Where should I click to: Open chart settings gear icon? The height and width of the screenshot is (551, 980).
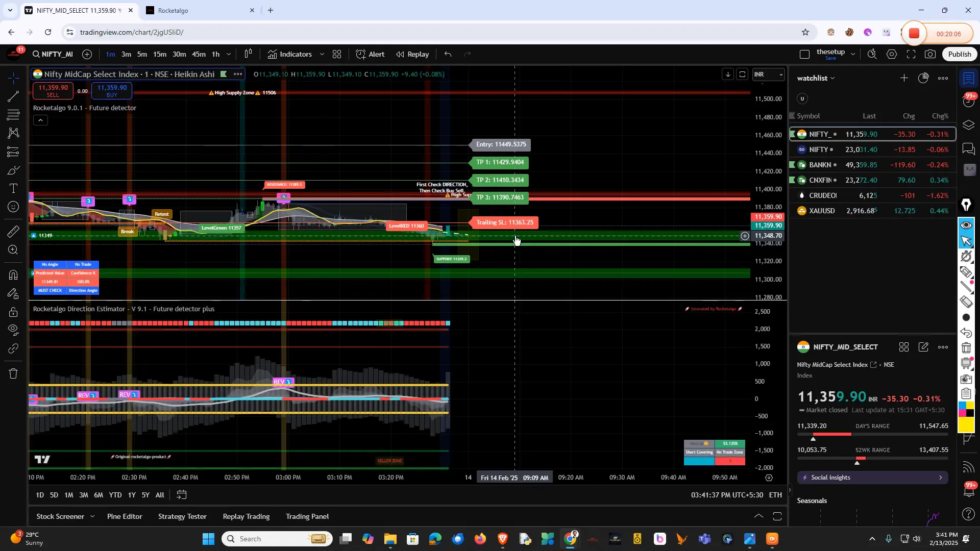pyautogui.click(x=892, y=54)
